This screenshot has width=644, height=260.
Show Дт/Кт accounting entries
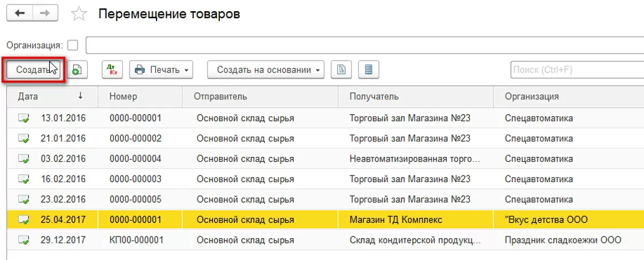[x=112, y=70]
